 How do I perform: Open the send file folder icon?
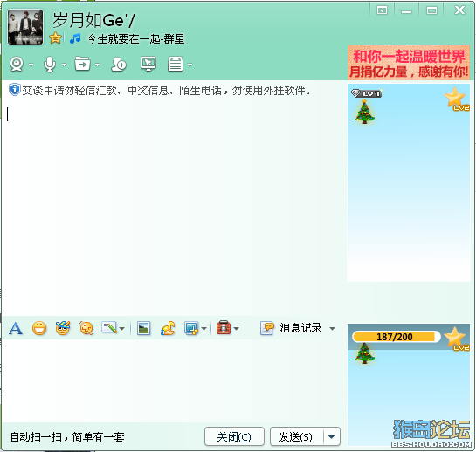point(83,64)
